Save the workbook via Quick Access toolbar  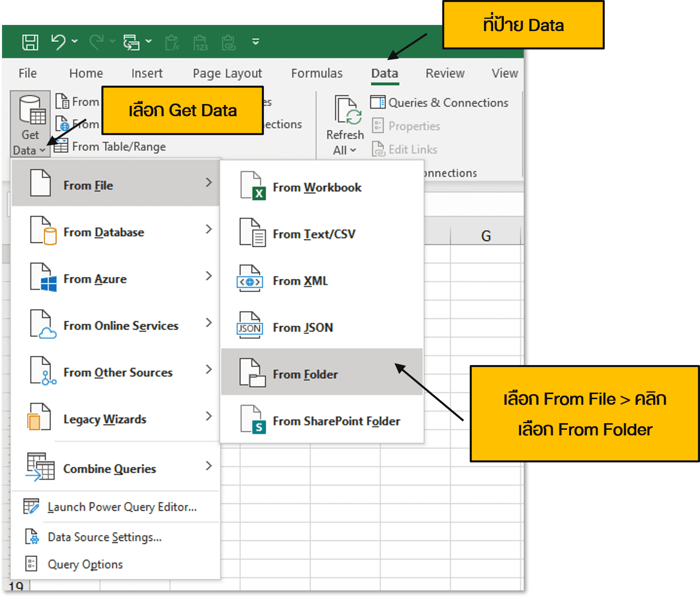[30, 42]
